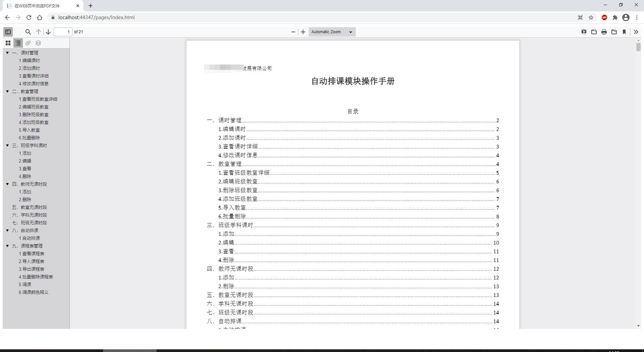This screenshot has height=352, width=644.
Task: Bookmark this page with star icon
Action: 591,17
